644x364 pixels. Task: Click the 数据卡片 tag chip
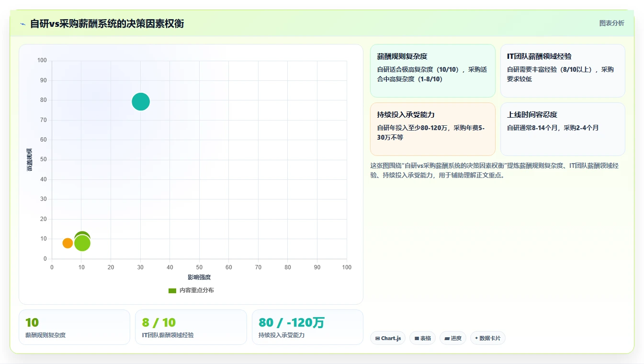(487, 338)
